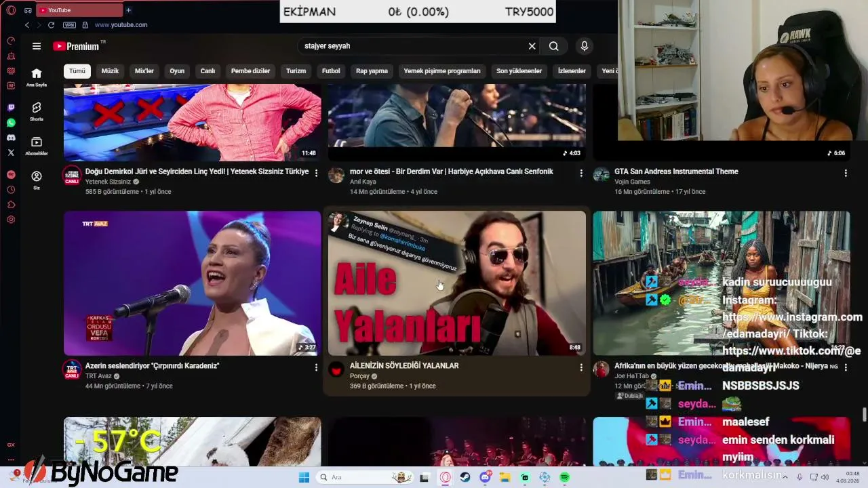The height and width of the screenshot is (488, 868).
Task: Visit the Porçay channel name
Action: (359, 376)
